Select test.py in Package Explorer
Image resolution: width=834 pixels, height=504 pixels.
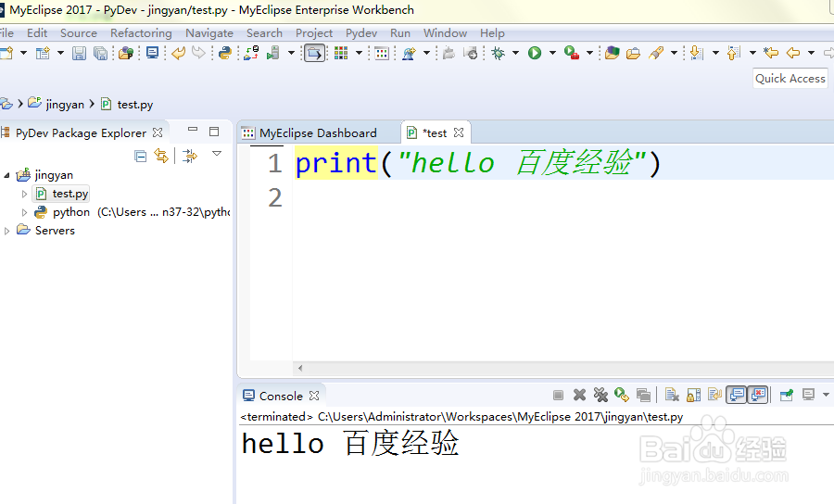click(70, 194)
